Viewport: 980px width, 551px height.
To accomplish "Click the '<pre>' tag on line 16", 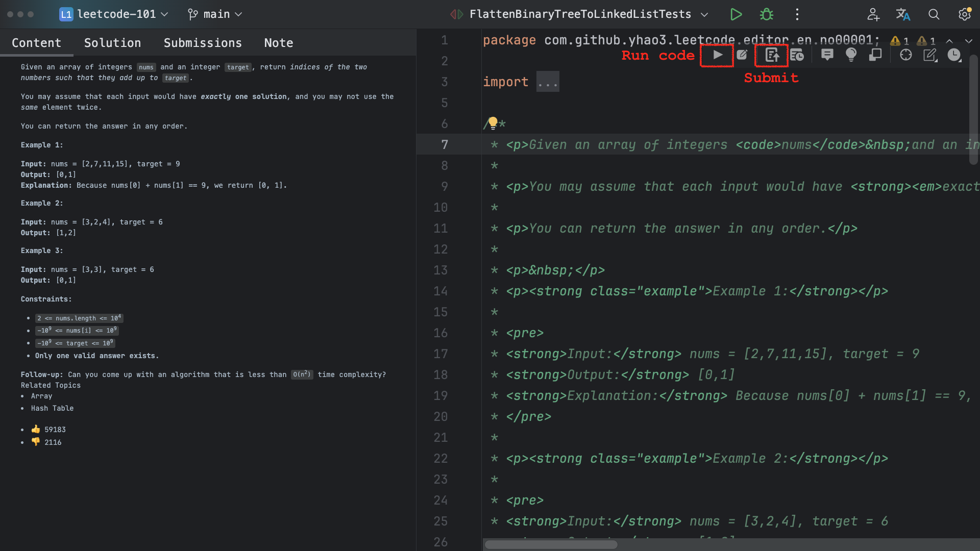I will [x=525, y=333].
